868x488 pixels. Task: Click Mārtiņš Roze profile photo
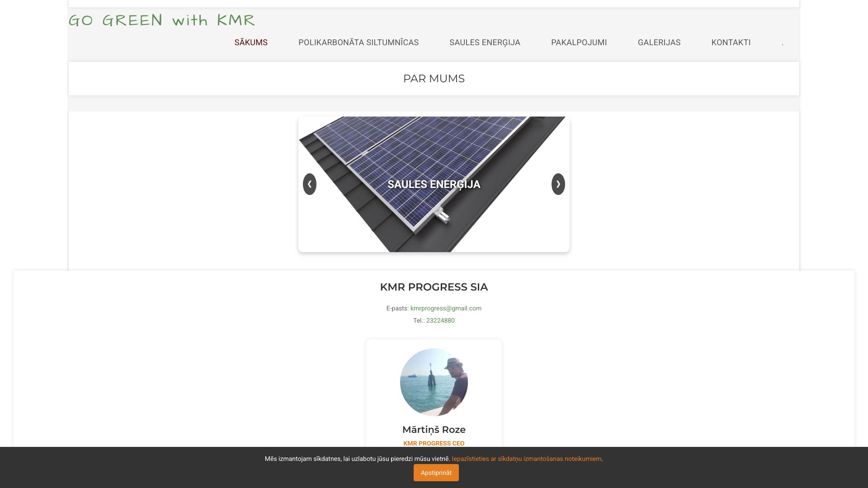tap(434, 382)
